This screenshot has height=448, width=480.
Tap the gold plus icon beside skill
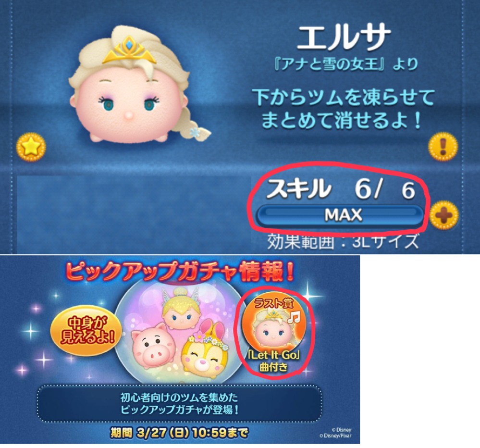[443, 215]
